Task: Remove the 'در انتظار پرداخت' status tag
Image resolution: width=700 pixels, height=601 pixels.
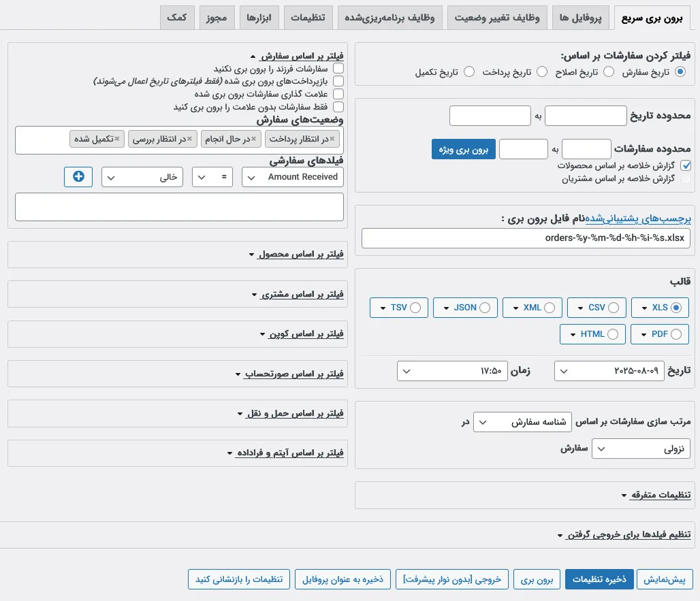Action: coord(332,139)
